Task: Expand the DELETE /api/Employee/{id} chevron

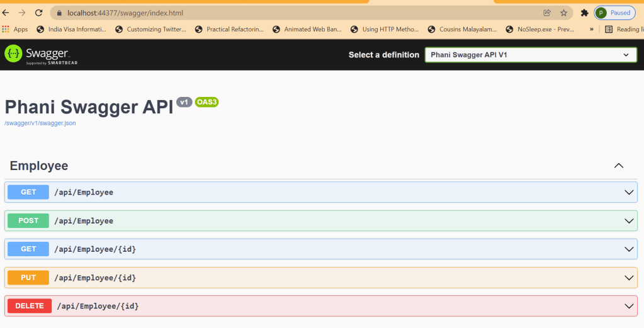Action: click(x=628, y=306)
